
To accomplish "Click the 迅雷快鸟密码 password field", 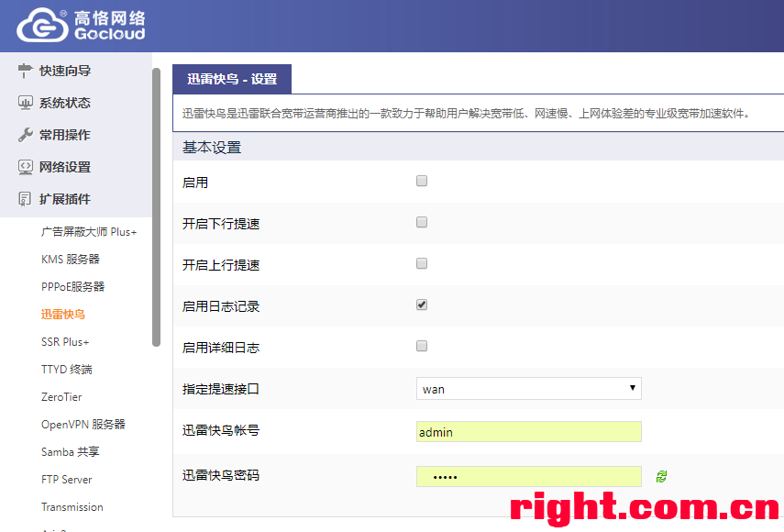I will coord(528,476).
